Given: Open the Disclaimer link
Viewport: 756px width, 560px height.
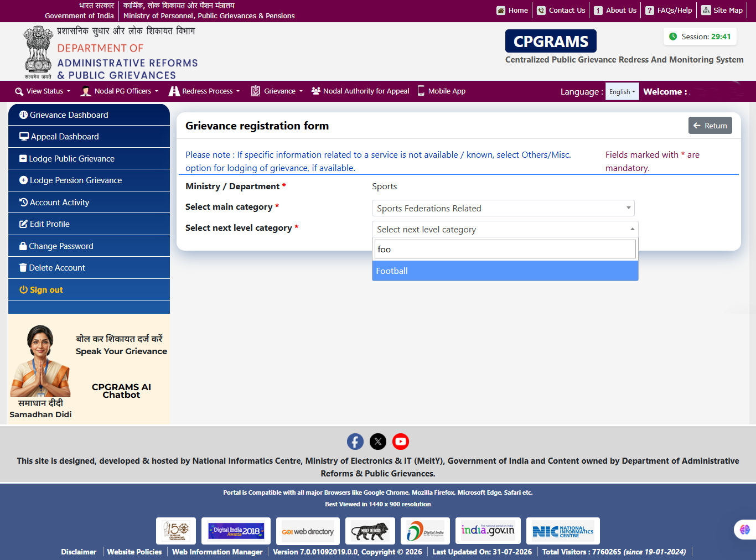Looking at the screenshot, I should click(79, 552).
